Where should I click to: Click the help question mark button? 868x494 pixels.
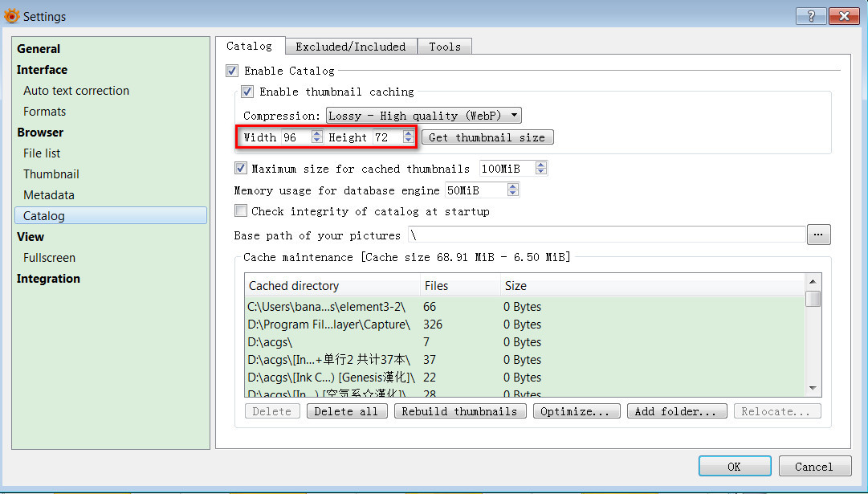click(x=810, y=16)
